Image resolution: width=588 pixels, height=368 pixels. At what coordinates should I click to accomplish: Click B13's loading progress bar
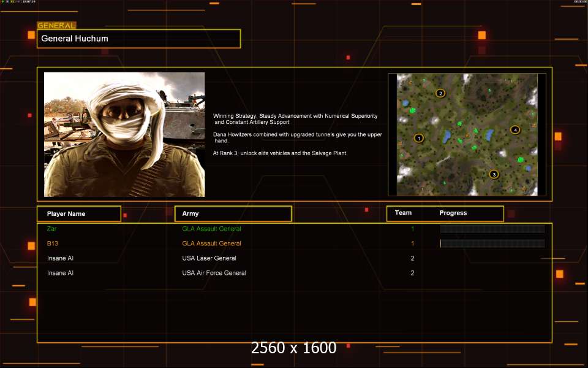(492, 243)
